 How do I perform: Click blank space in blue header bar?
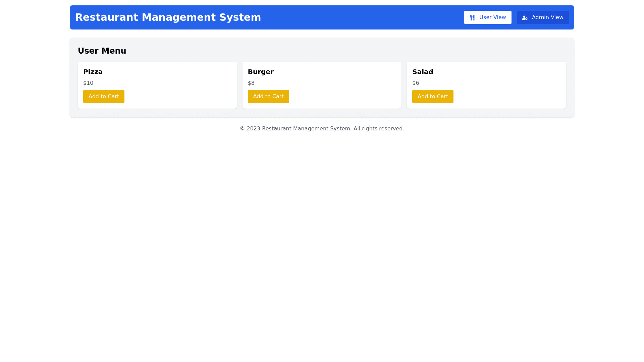(x=362, y=17)
